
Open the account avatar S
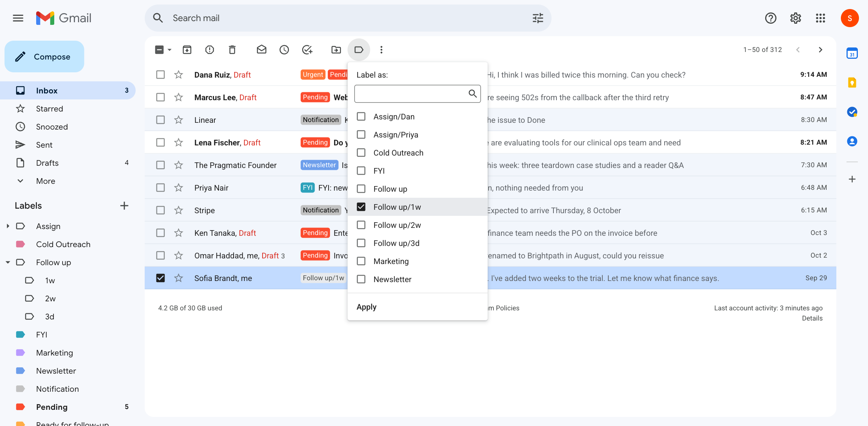pos(850,18)
